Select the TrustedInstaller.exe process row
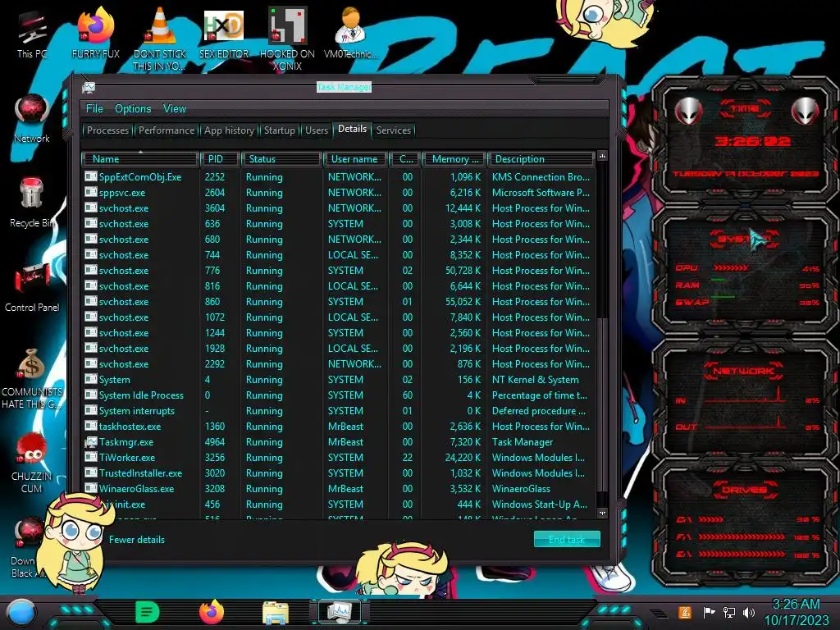Viewport: 840px width, 630px height. (x=339, y=473)
